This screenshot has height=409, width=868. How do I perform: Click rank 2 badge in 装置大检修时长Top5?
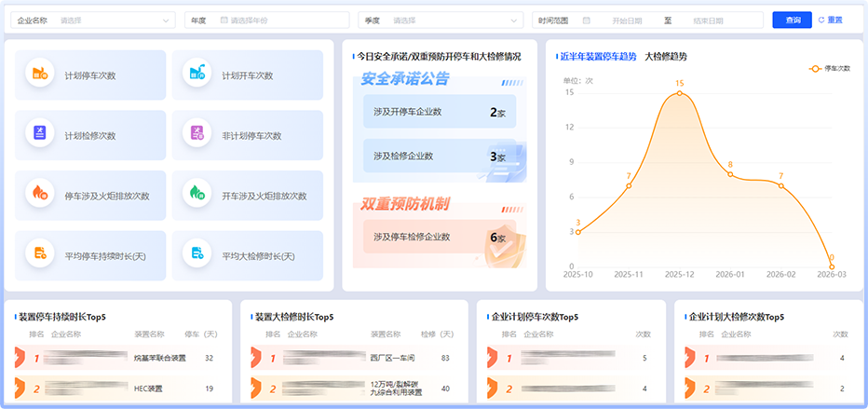256,389
